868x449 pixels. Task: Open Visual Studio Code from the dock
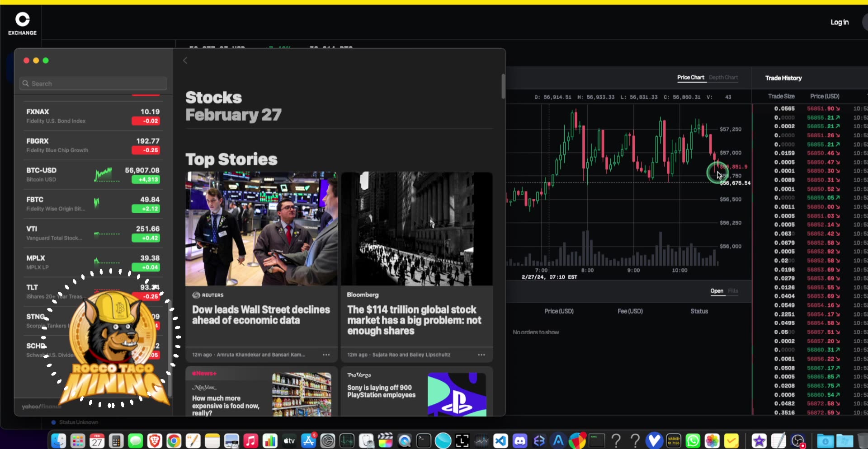coord(500,440)
